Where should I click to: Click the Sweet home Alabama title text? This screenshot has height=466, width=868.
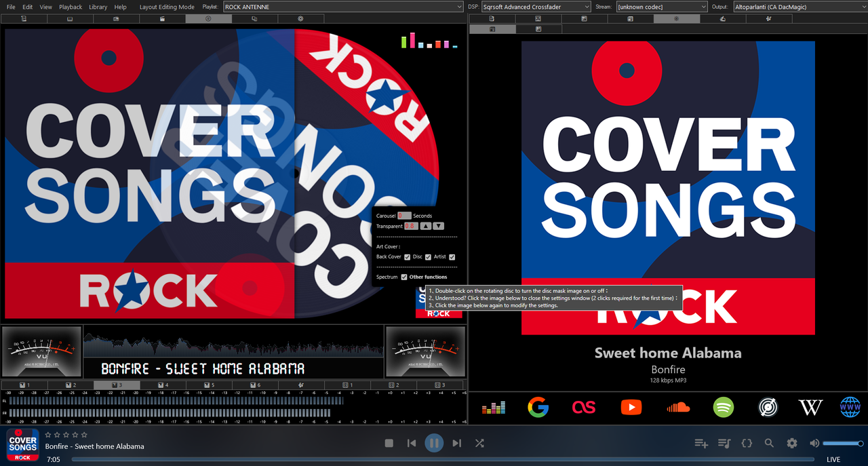(x=668, y=353)
